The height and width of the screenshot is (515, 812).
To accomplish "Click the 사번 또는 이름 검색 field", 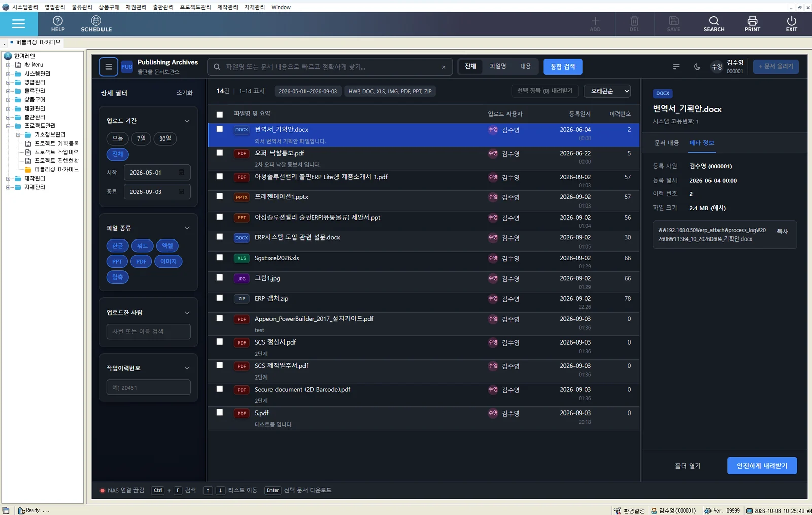I will (x=148, y=331).
